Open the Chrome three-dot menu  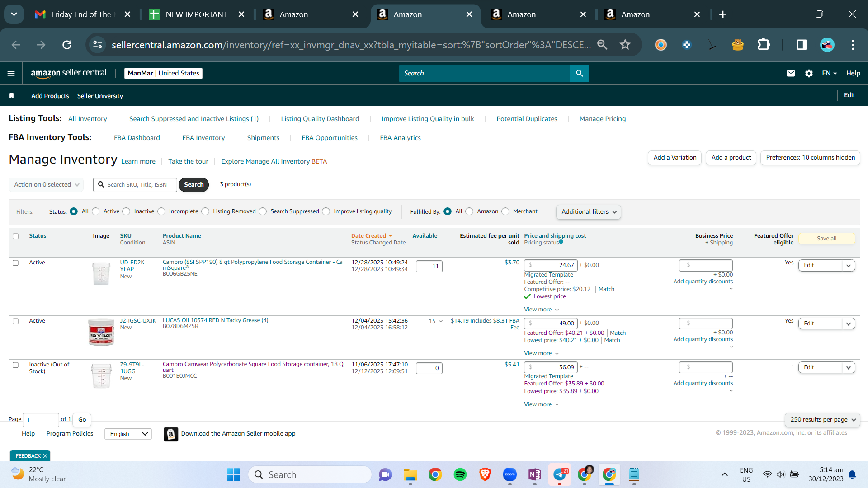pyautogui.click(x=853, y=45)
